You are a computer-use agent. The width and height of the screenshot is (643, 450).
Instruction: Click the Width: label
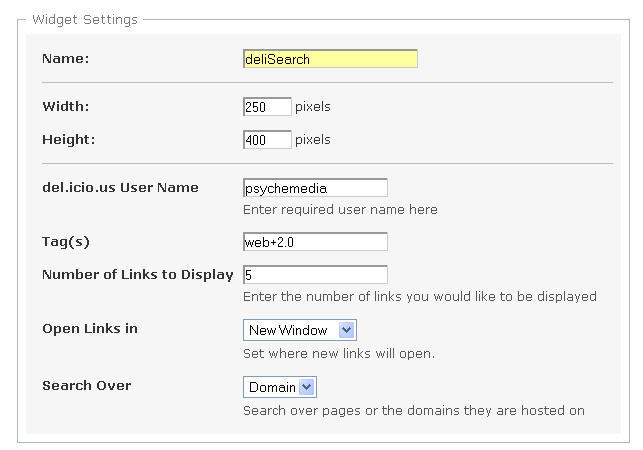tap(66, 107)
